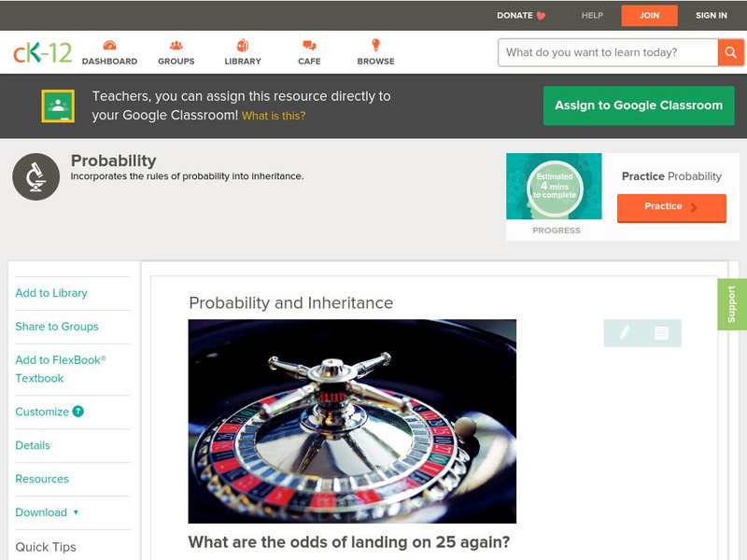Click the Customize help question mark
747x560 pixels.
[78, 412]
